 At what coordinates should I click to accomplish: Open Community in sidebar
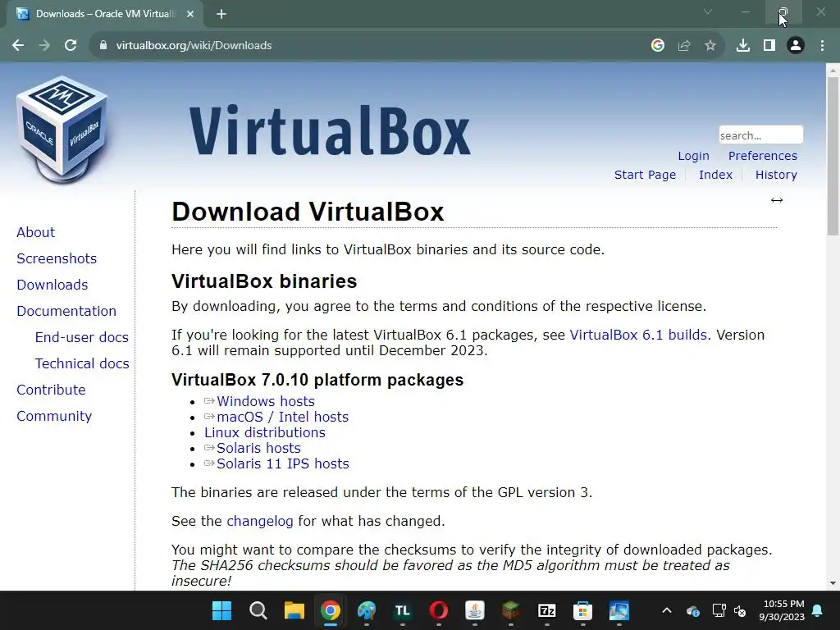coord(54,416)
